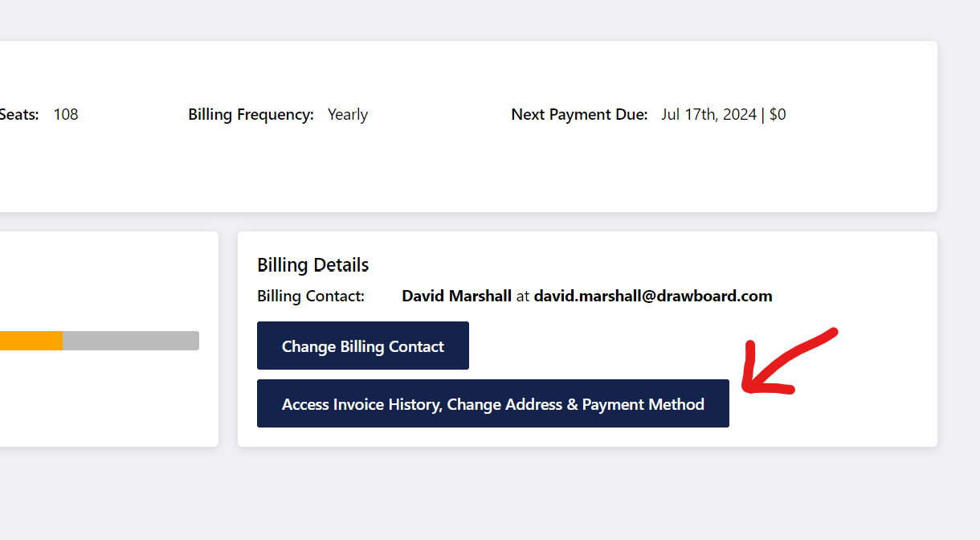
Task: Click the Change Billing Contact button
Action: pyautogui.click(x=363, y=346)
